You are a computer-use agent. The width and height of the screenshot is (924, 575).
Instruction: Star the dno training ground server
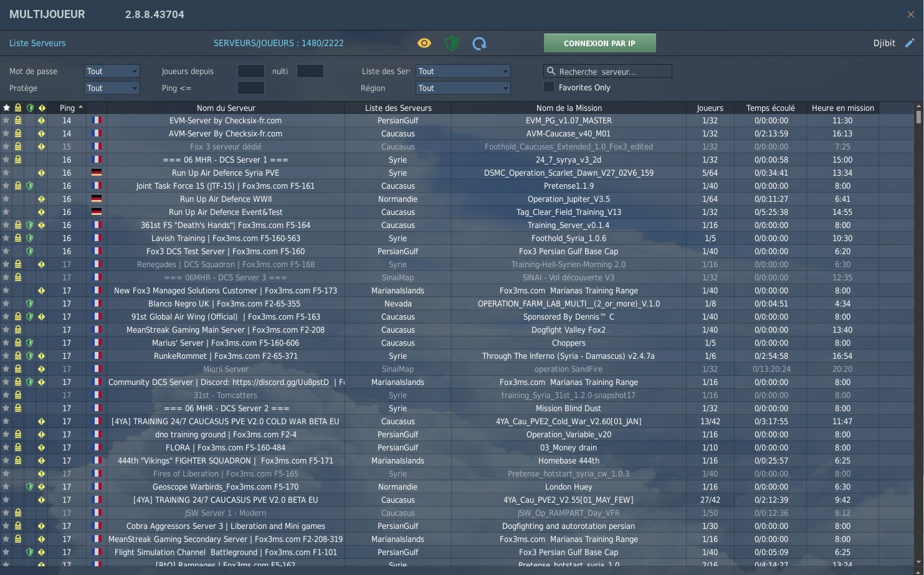click(6, 434)
